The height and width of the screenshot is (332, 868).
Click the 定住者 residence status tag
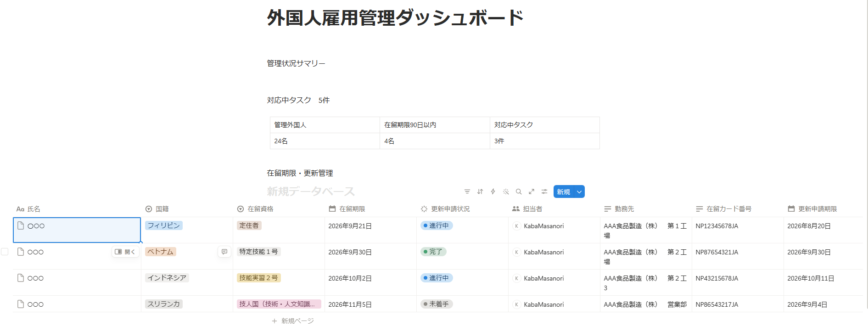[249, 225]
